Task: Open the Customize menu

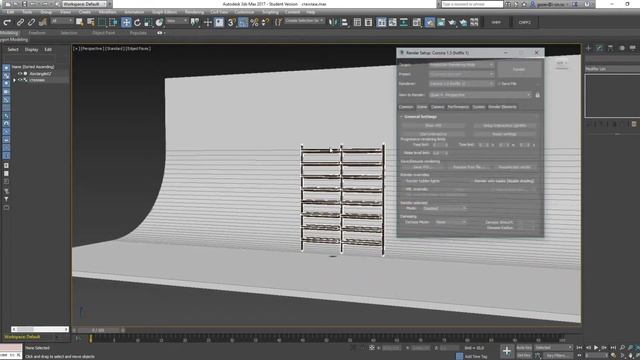Action: point(244,12)
